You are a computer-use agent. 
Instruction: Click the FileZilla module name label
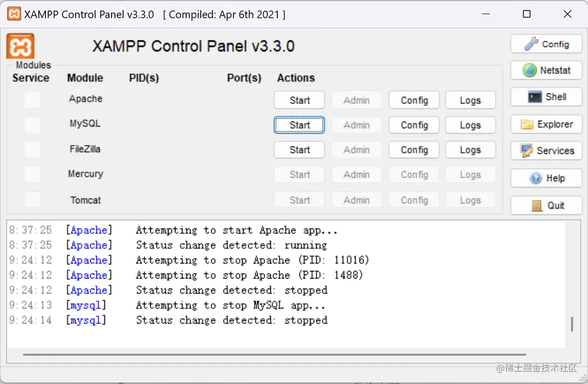(85, 149)
